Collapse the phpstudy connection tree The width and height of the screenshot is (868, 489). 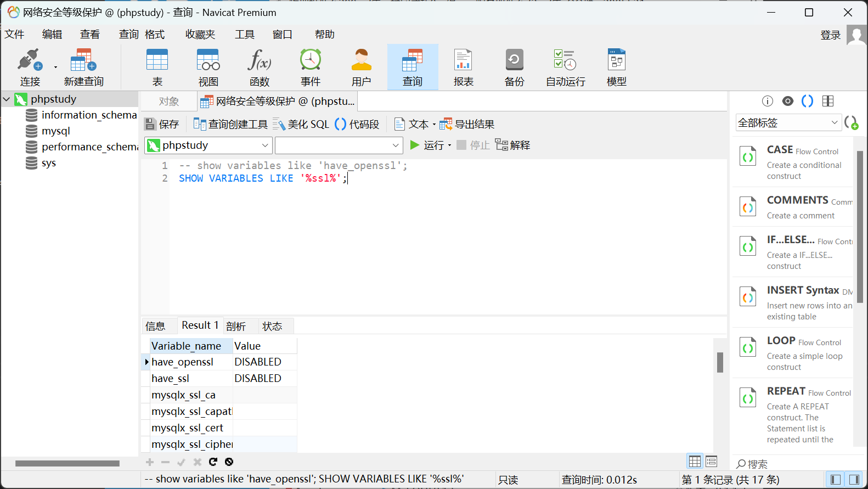7,99
